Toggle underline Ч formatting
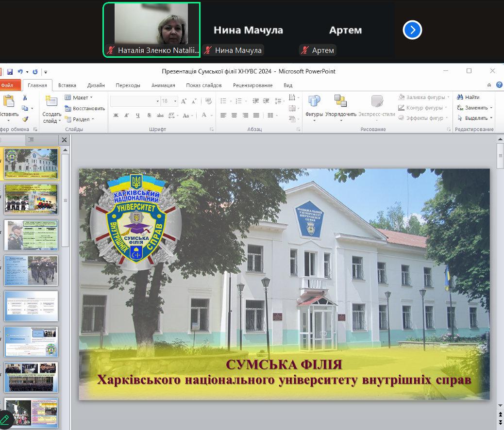Image resolution: width=504 pixels, height=430 pixels. pos(138,115)
